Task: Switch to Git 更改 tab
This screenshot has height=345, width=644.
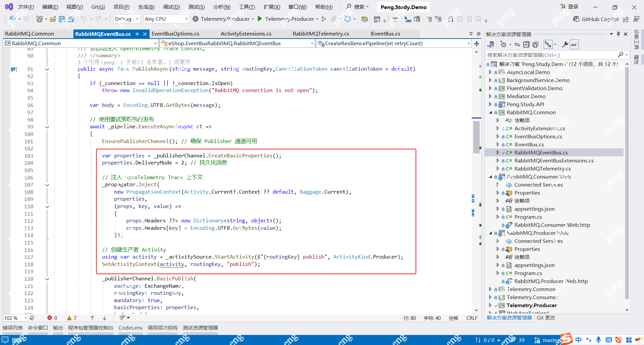Action: (546, 318)
